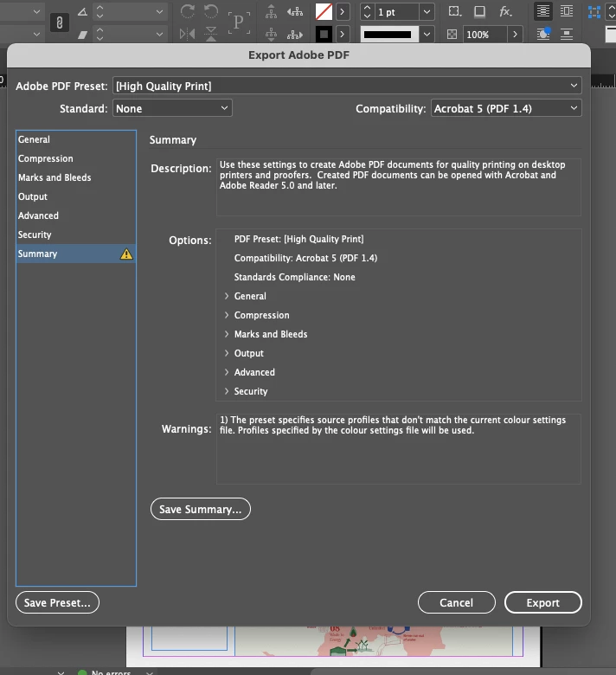Expand Security in the Options tree
The width and height of the screenshot is (616, 675).
coord(227,391)
